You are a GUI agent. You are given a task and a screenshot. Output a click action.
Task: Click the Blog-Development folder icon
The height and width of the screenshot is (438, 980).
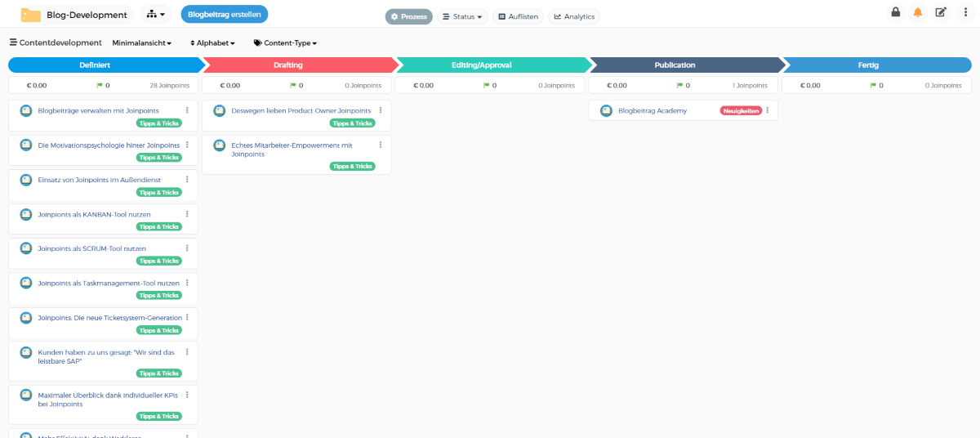[x=31, y=14]
